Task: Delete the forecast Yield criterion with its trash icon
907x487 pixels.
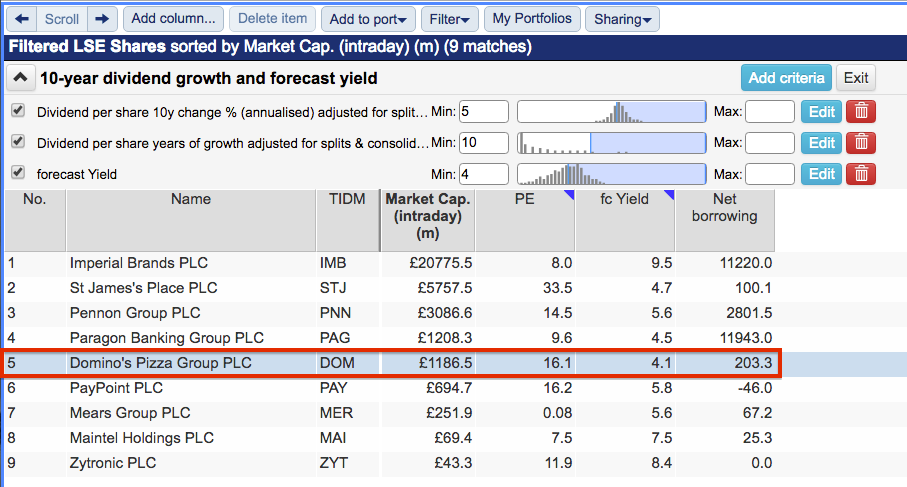Action: [861, 174]
